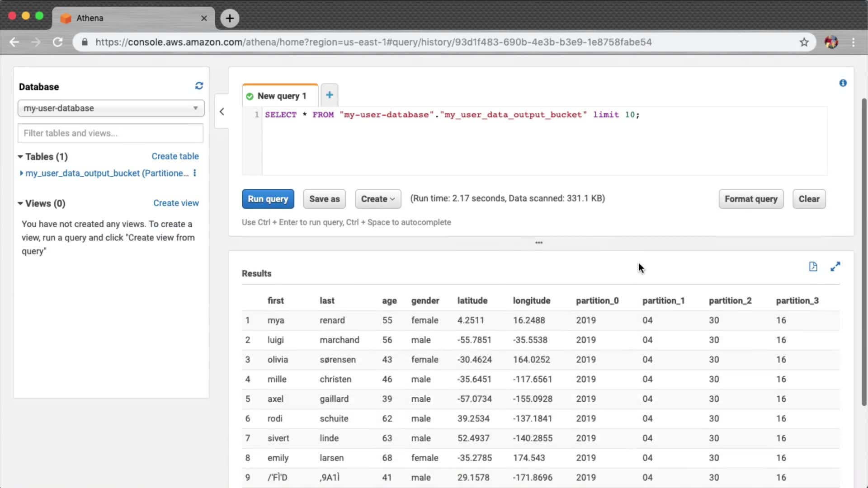This screenshot has height=488, width=868.
Task: Refresh the database list icon
Action: pos(199,86)
